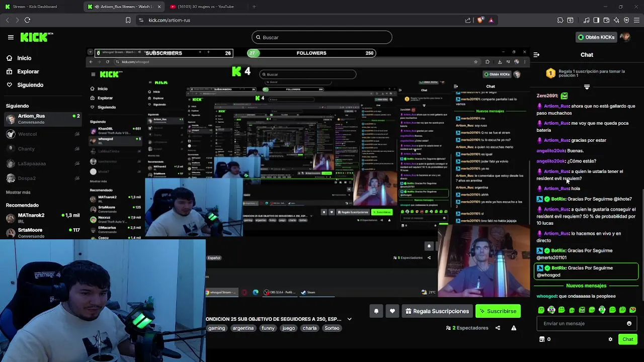Click the juego tag

coord(289,328)
